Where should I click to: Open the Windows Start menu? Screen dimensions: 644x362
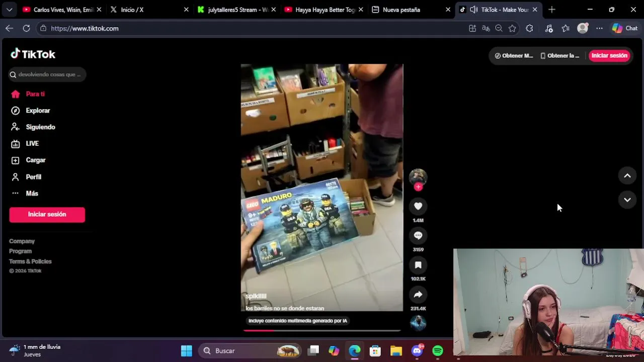point(186,351)
